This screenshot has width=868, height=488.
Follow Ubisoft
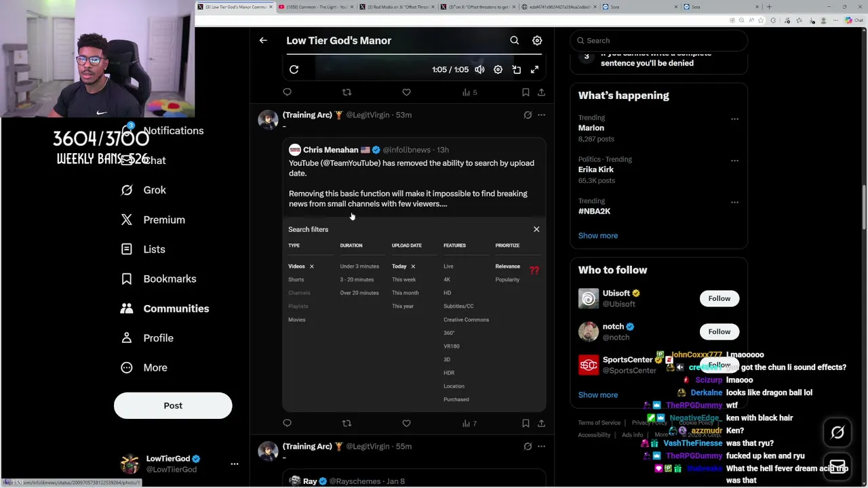pyautogui.click(x=719, y=299)
